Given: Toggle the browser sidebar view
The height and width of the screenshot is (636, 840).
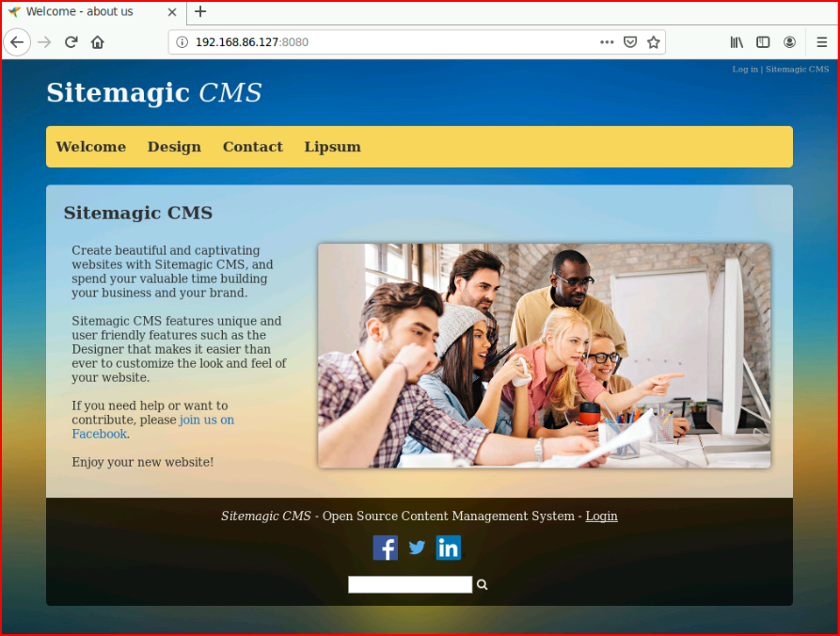Looking at the screenshot, I should [763, 41].
